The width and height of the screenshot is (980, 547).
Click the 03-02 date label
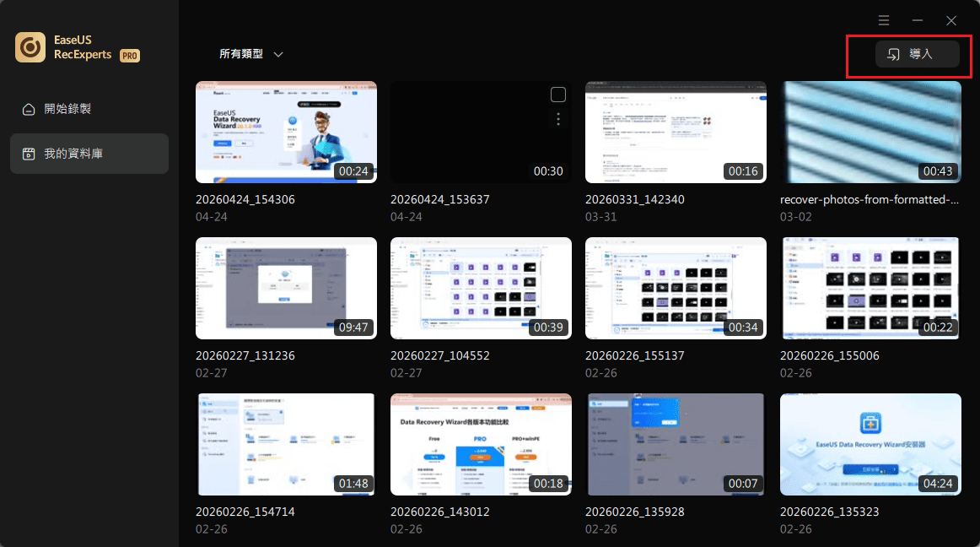coord(795,217)
